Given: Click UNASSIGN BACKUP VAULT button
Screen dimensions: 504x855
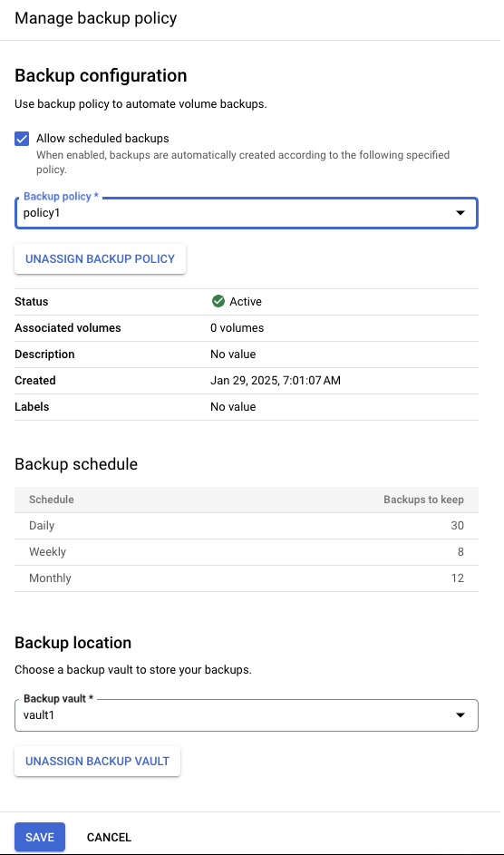Looking at the screenshot, I should pyautogui.click(x=98, y=762).
